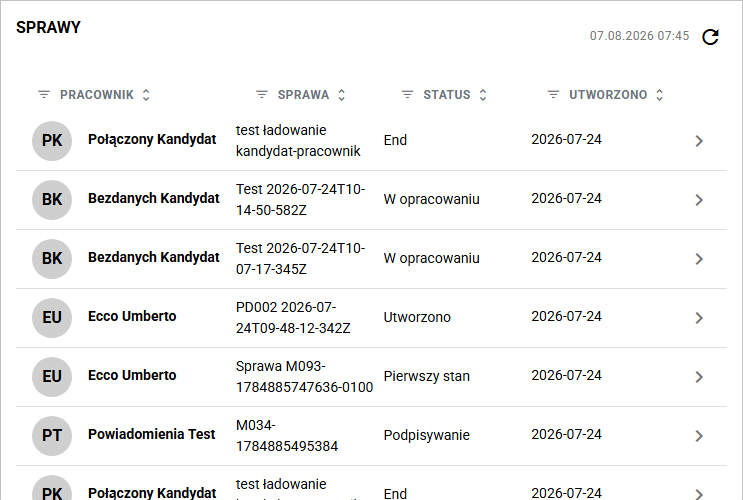The image size is (743, 500).
Task: Select first Połączony Kandydat name
Action: click(x=152, y=139)
